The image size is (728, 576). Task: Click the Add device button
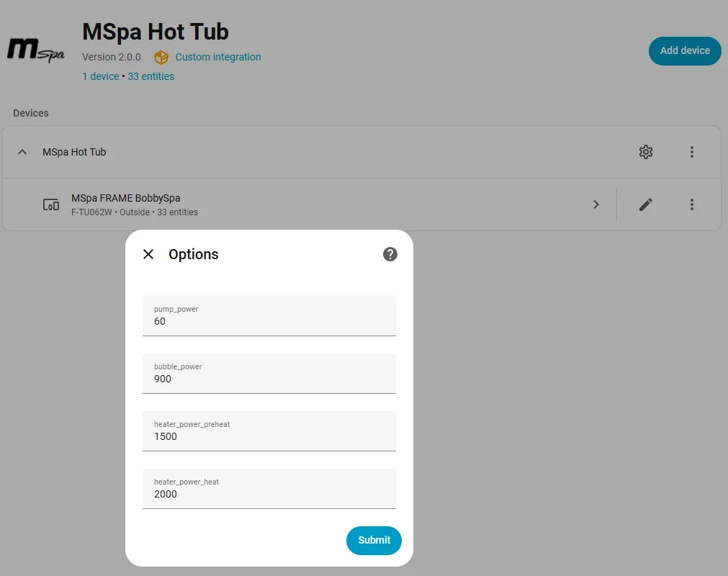[685, 51]
